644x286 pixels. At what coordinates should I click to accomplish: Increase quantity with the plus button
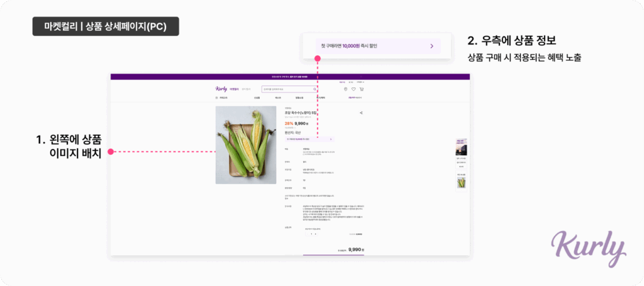tap(316, 234)
